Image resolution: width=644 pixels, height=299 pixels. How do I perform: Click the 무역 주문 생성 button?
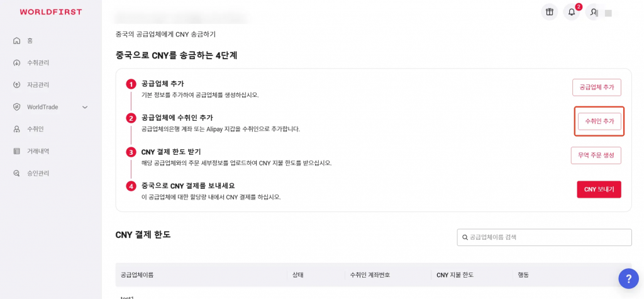point(596,155)
